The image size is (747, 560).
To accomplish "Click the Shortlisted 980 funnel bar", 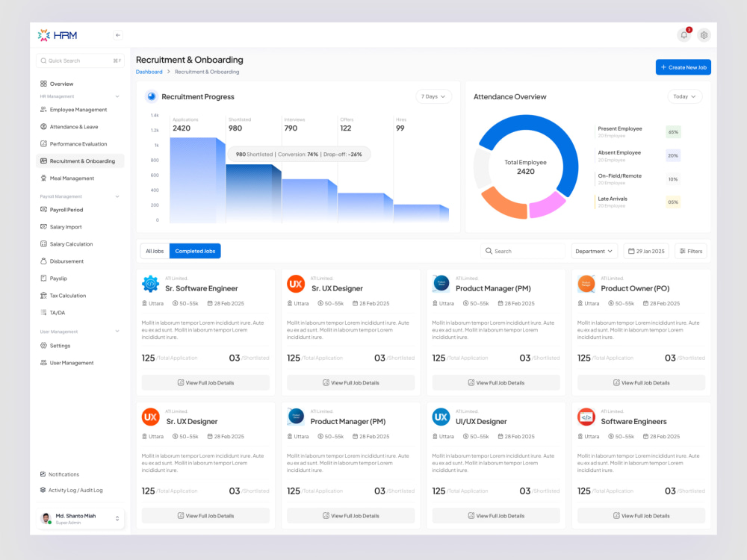I will tap(253, 193).
